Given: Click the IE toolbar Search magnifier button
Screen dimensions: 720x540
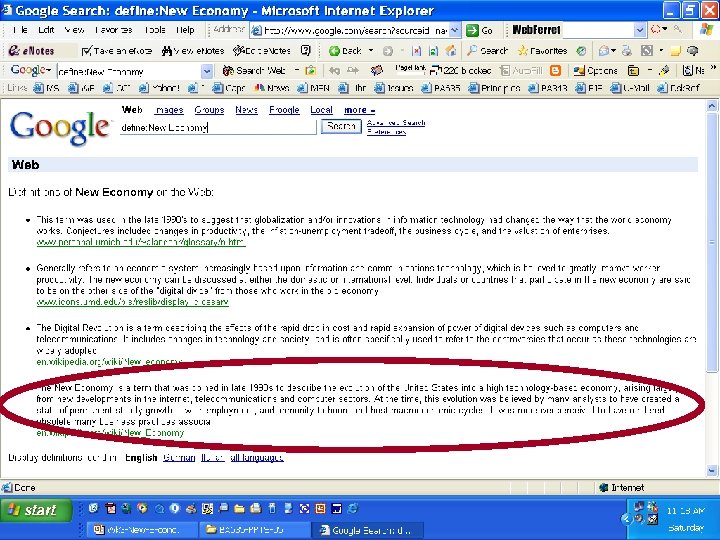Looking at the screenshot, I should 487,51.
